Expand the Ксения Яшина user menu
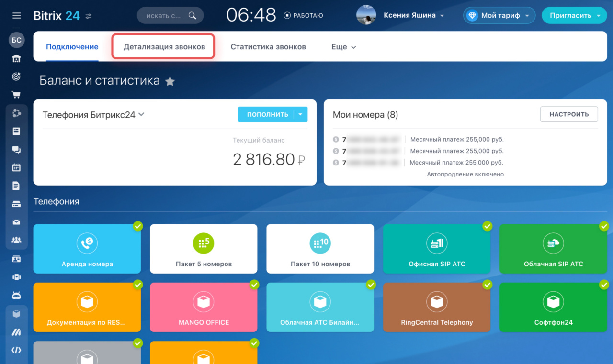Image resolution: width=613 pixels, height=364 pixels. 442,16
